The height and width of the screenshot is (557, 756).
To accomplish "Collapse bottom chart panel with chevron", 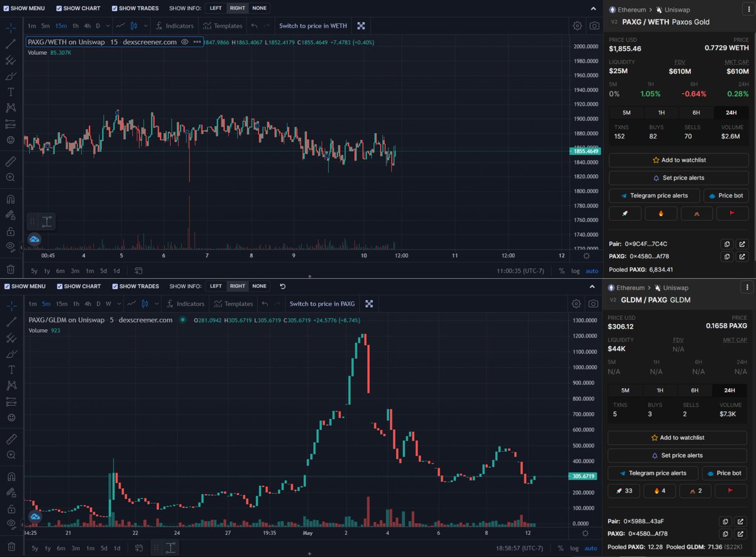I will click(x=592, y=287).
